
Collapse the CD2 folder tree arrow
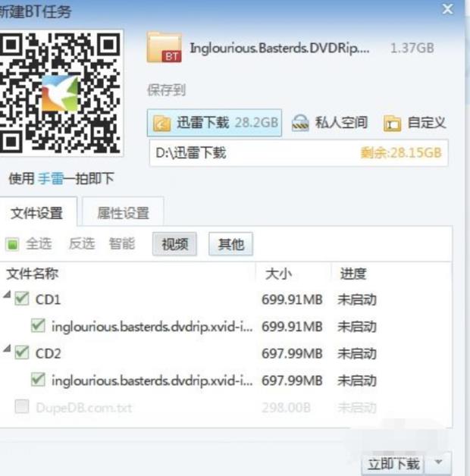(x=8, y=348)
